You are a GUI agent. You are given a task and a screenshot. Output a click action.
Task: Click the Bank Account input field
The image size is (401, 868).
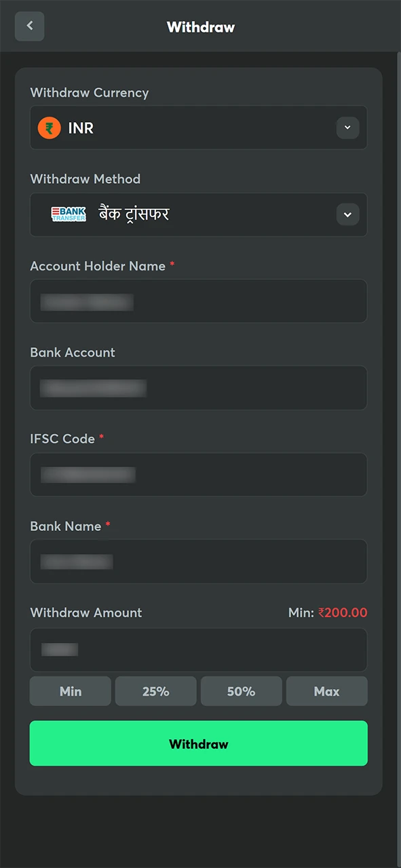[199, 388]
